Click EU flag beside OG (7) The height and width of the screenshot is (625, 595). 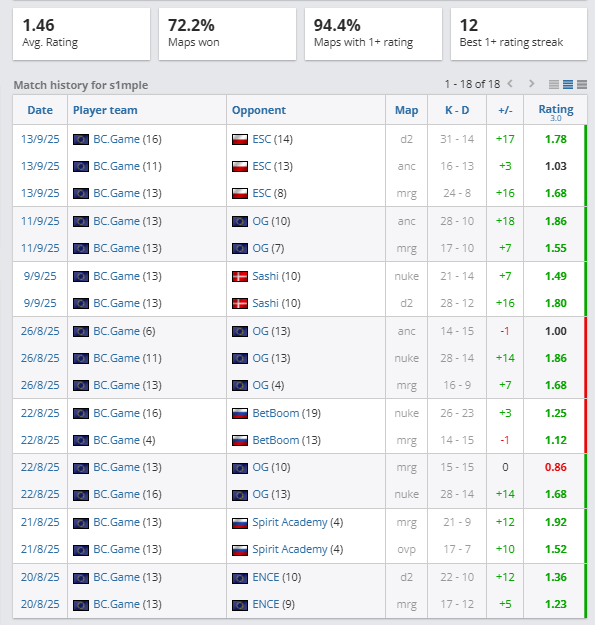(240, 249)
